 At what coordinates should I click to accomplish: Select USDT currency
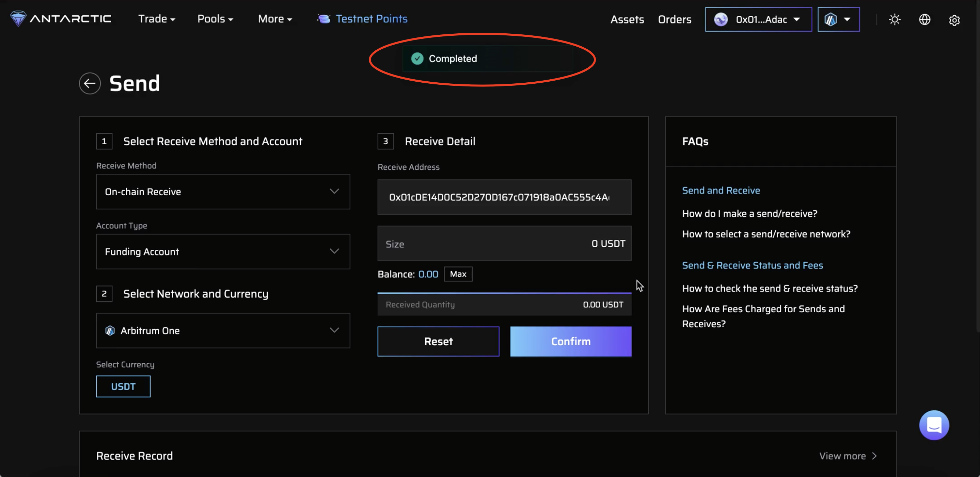click(123, 386)
